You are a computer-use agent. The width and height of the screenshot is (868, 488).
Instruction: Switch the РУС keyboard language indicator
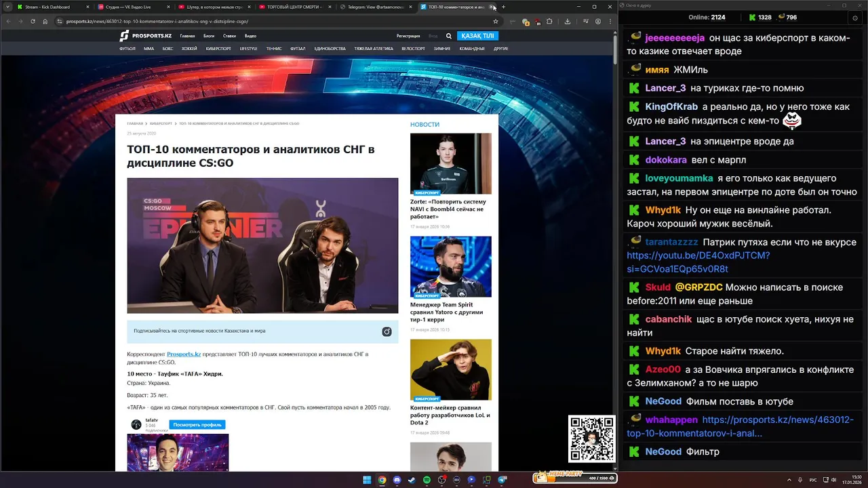(x=813, y=480)
